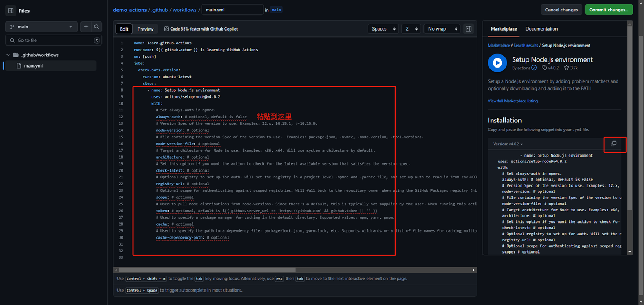Open the main branch dropdown
644x305 pixels.
pyautogui.click(x=41, y=27)
